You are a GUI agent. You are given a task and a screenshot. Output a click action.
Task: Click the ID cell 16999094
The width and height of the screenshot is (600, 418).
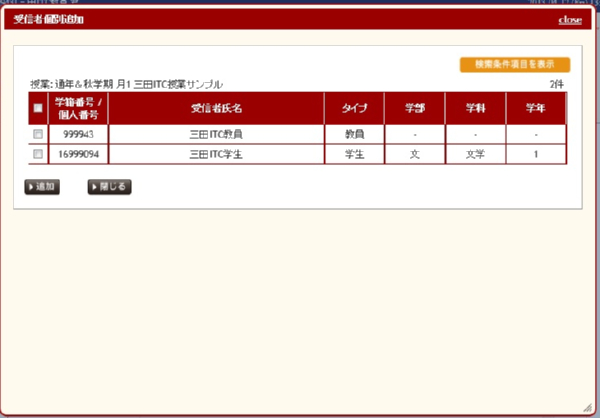coord(78,154)
